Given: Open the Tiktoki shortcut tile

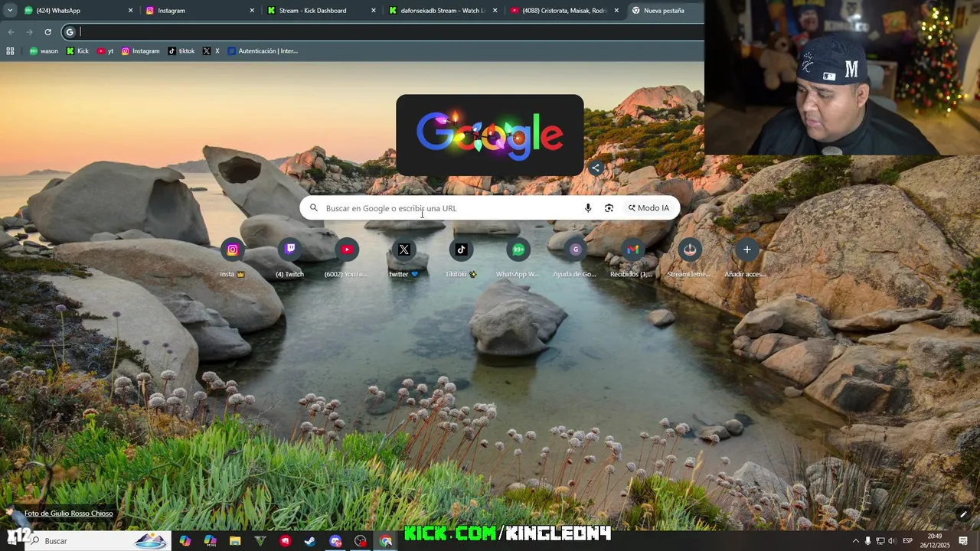Looking at the screenshot, I should click(x=461, y=257).
